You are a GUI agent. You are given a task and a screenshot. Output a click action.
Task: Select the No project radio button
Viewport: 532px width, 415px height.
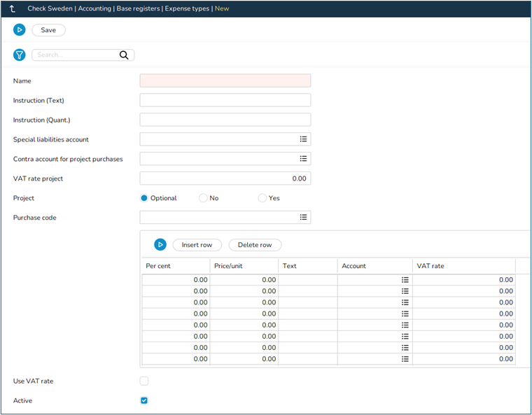(203, 198)
